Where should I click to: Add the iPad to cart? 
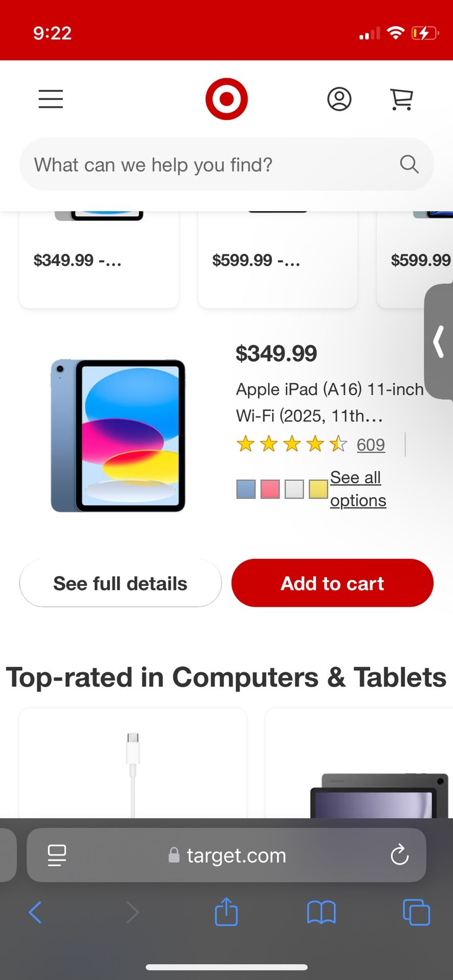pos(332,583)
